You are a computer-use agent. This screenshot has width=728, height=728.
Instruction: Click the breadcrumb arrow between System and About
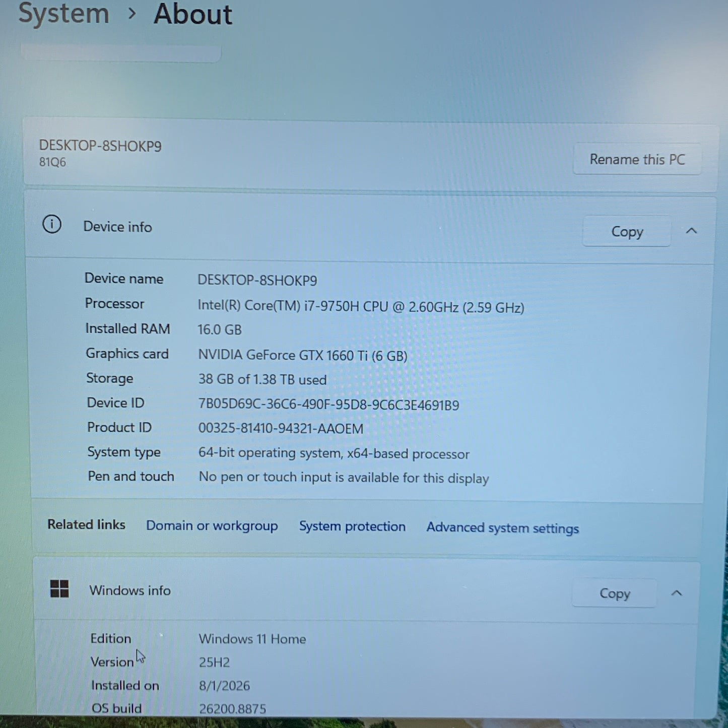pyautogui.click(x=132, y=14)
